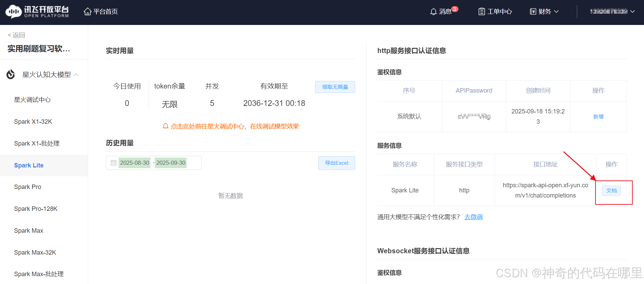Open Spark X1-批处理 entry

(37, 144)
